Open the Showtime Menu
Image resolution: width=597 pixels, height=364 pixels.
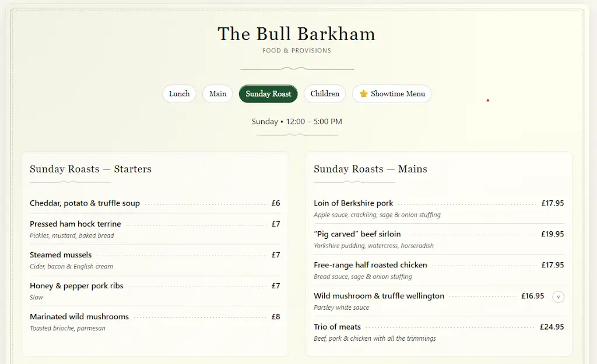(x=397, y=94)
